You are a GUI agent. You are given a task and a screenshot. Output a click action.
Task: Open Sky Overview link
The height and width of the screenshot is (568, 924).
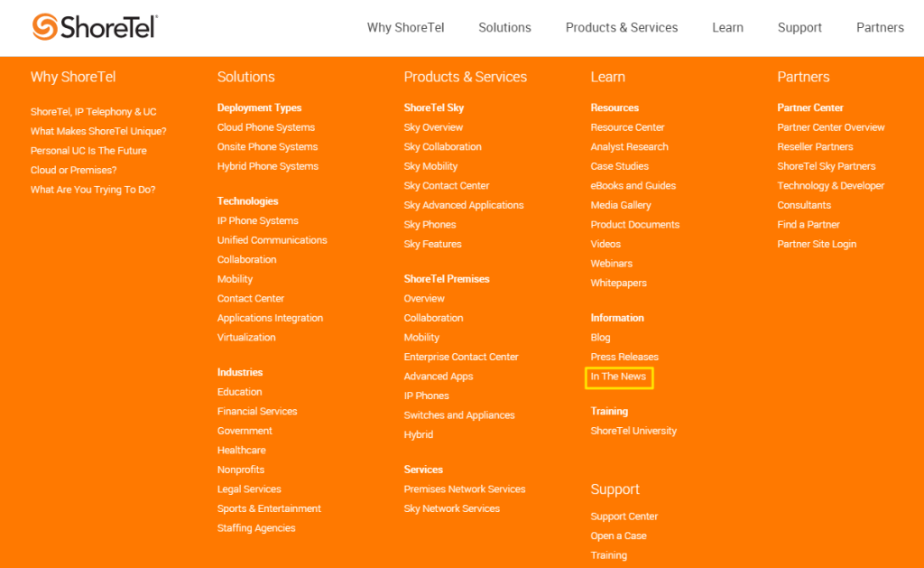(434, 127)
